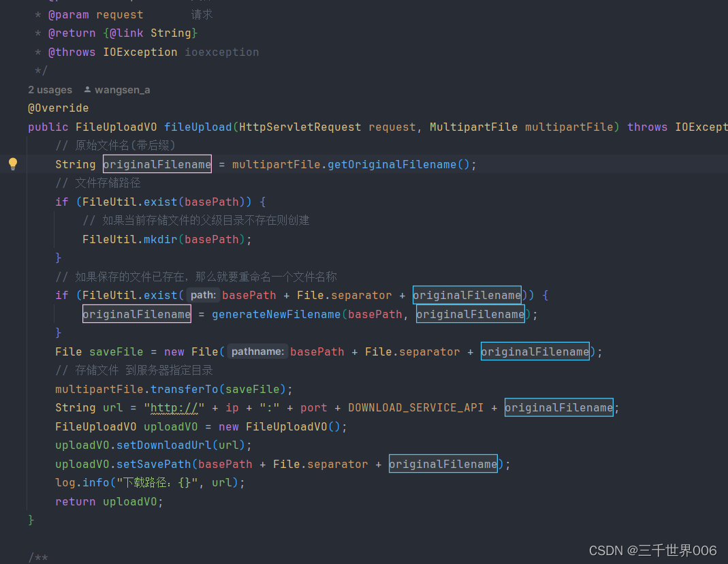Click the @throws IOException javadoc tag

[72, 52]
